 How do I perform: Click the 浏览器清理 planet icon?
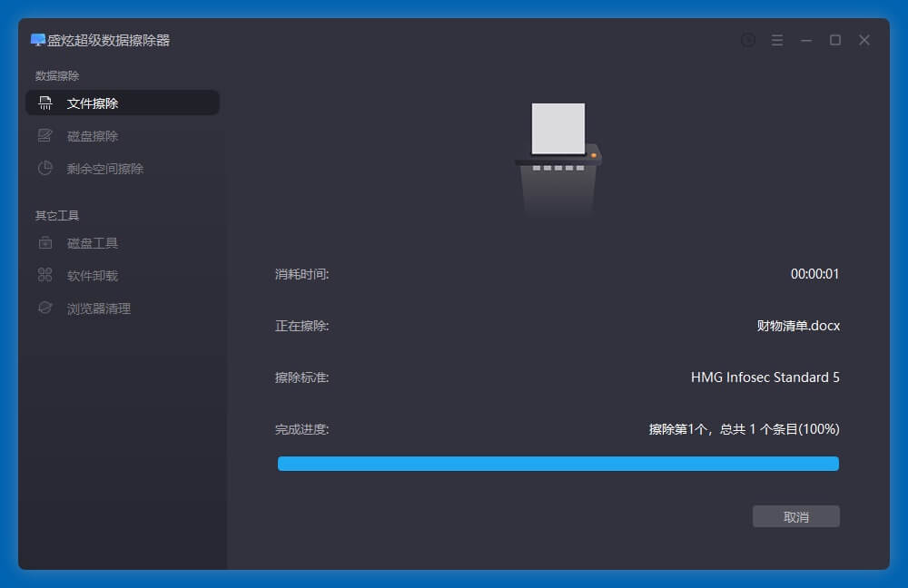pos(45,309)
